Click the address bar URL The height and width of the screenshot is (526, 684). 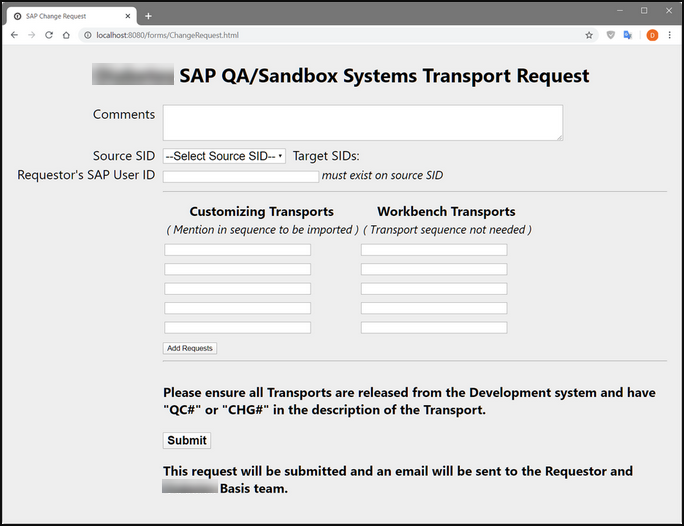pos(168,35)
